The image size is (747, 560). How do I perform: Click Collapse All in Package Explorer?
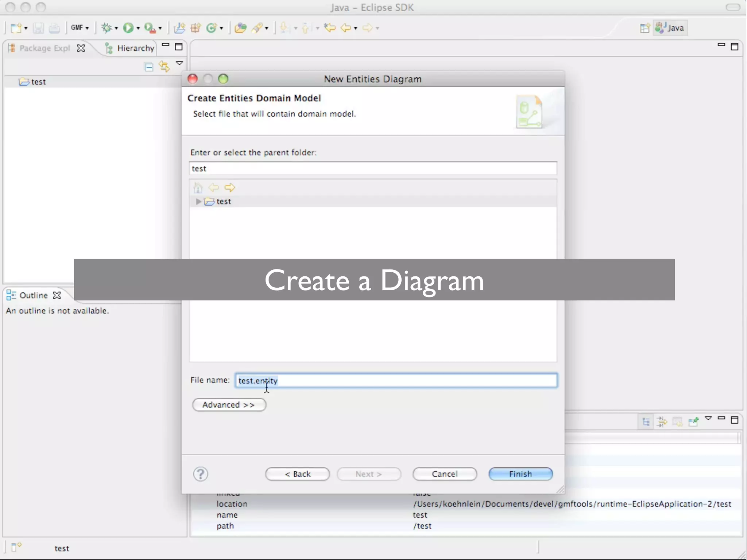(149, 67)
